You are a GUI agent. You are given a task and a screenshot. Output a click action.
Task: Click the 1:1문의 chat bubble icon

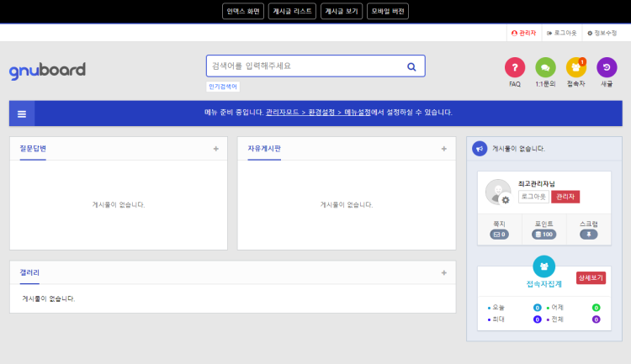coord(545,67)
